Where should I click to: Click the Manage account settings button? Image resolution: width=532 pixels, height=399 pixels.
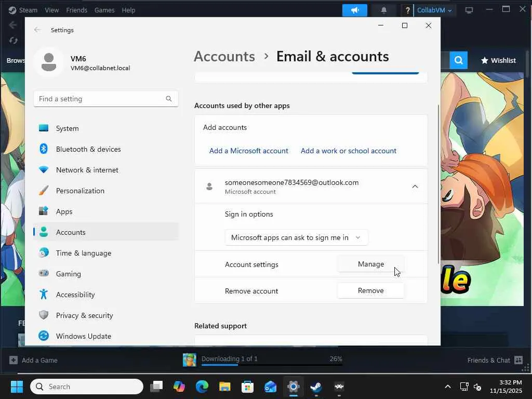pos(371,264)
